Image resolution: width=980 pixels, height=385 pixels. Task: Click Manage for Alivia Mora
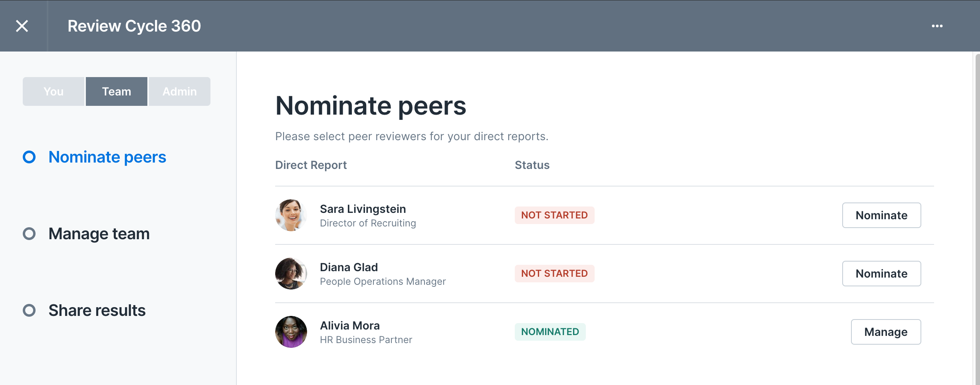pos(886,332)
